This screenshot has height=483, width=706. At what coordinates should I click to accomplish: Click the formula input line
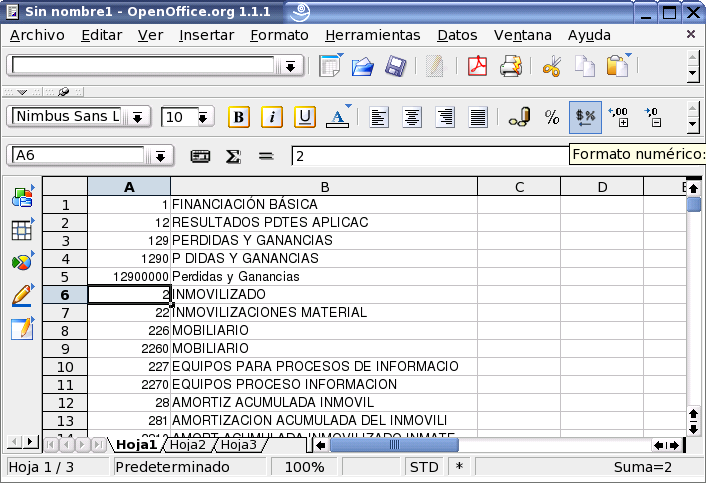(430, 156)
